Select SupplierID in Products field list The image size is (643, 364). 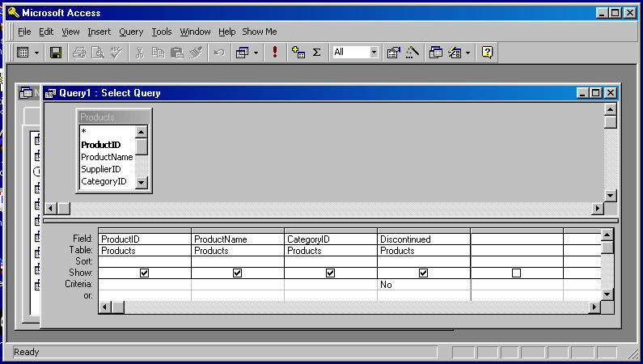(x=101, y=169)
